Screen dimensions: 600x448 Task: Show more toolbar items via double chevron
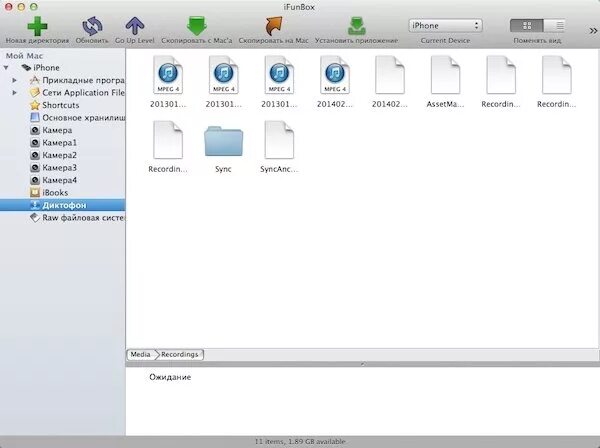[x=593, y=31]
